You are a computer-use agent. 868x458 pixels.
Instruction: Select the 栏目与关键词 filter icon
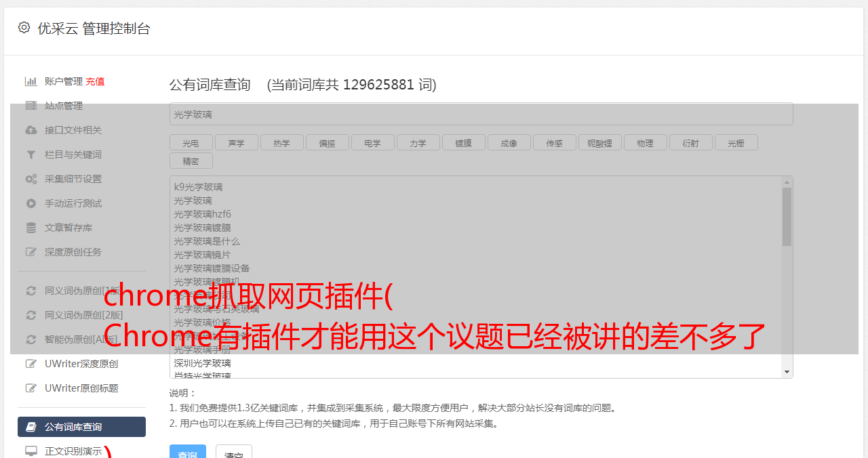coord(31,154)
